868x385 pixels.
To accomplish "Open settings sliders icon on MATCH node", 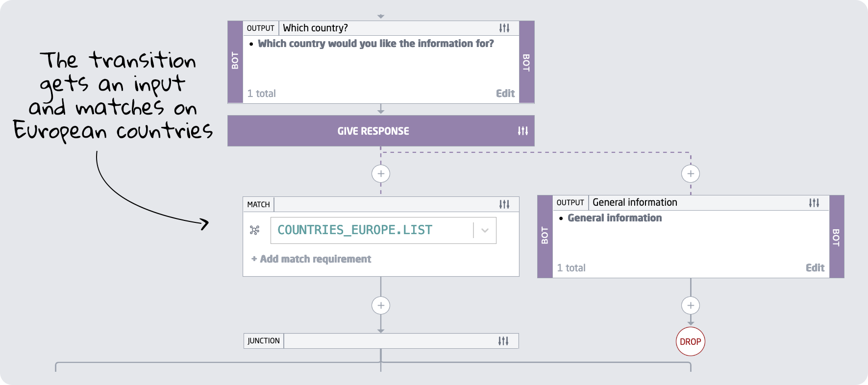I will tap(504, 204).
